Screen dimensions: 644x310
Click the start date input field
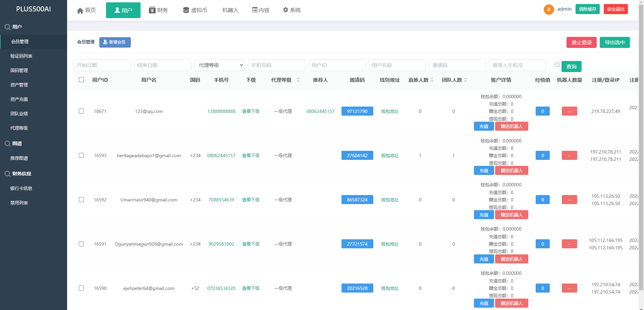[x=102, y=65]
